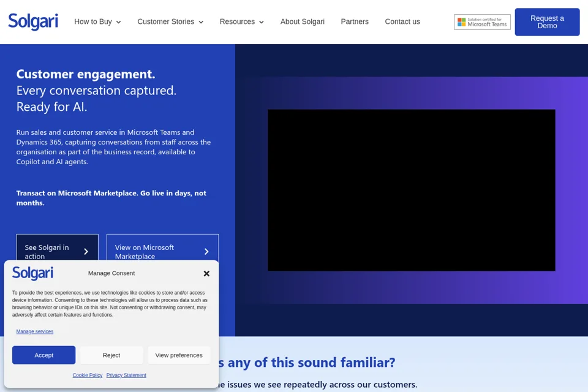
Task: Click See Solgari in action button
Action: coord(58,247)
